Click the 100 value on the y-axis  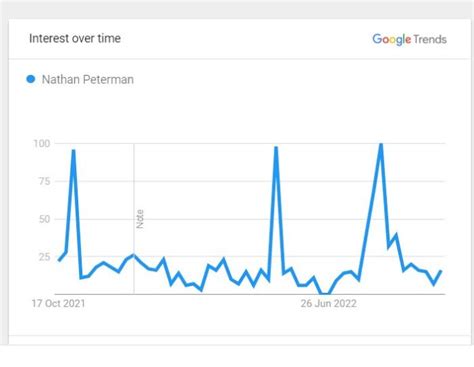(x=42, y=144)
